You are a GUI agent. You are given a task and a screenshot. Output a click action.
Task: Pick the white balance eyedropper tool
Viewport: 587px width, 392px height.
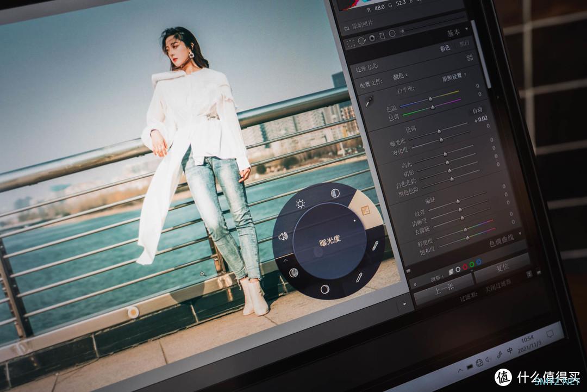tap(370, 101)
